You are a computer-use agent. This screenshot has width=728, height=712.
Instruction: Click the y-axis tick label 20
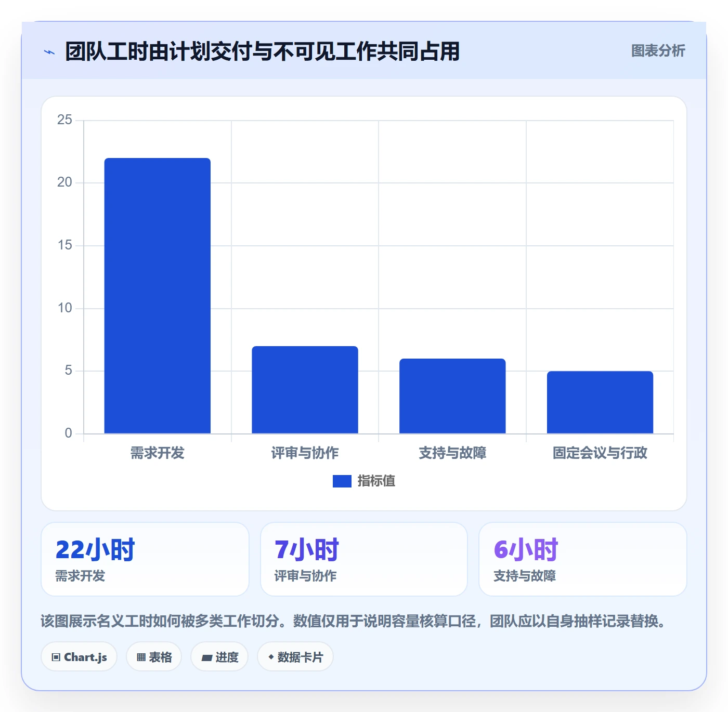click(65, 182)
